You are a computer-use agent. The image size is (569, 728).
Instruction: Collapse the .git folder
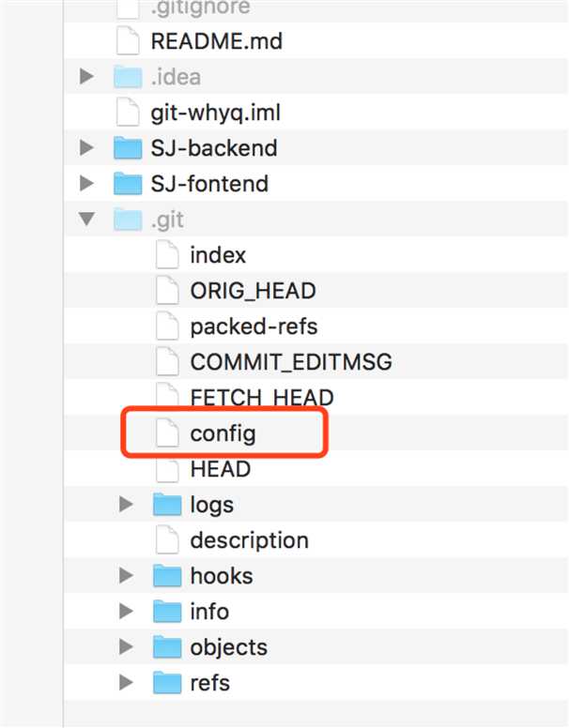[x=86, y=220]
